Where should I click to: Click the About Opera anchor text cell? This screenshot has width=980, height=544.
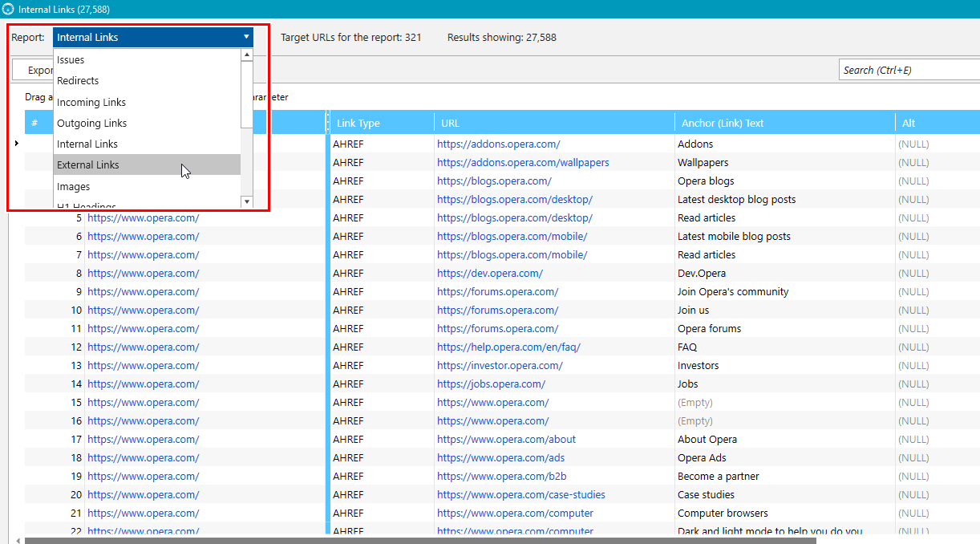[x=785, y=439]
